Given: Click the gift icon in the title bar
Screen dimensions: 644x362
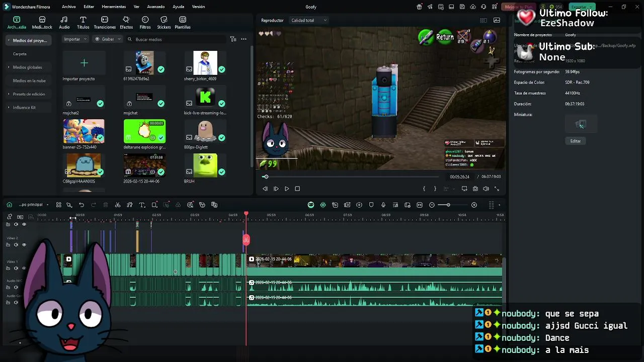Looking at the screenshot, I should tap(419, 7).
